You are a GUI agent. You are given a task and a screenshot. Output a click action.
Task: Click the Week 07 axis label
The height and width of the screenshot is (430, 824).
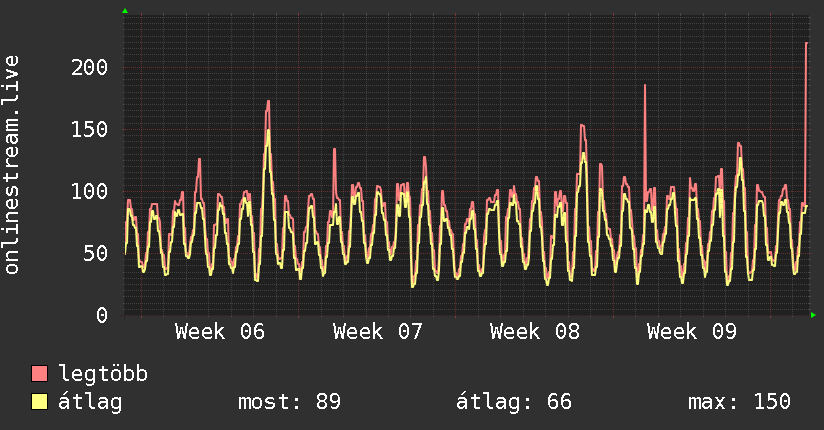[378, 331]
